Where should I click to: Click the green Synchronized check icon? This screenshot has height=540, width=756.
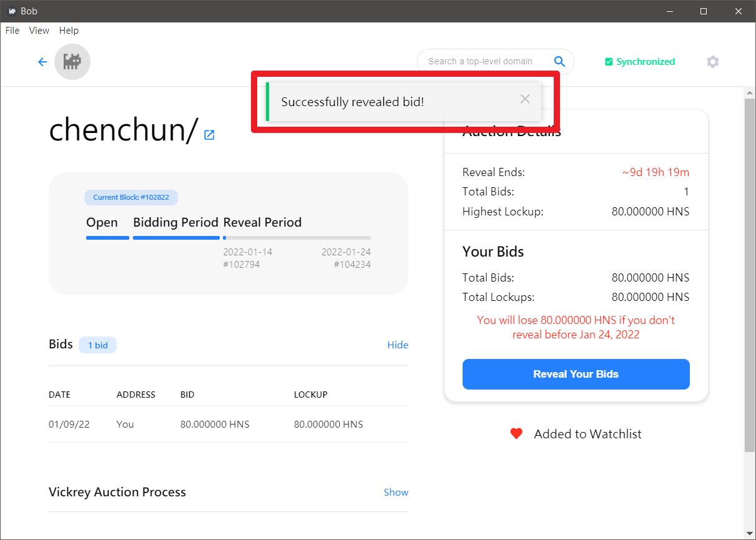coord(609,62)
